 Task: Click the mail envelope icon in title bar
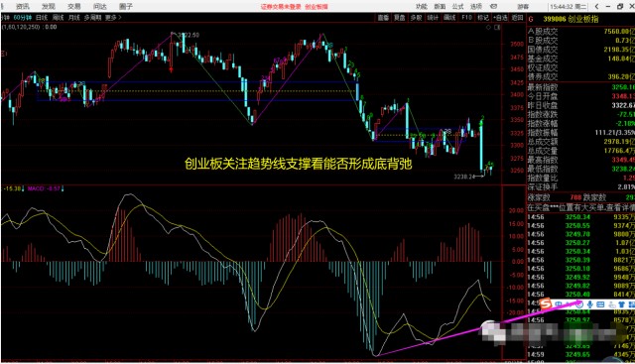[x=494, y=7]
